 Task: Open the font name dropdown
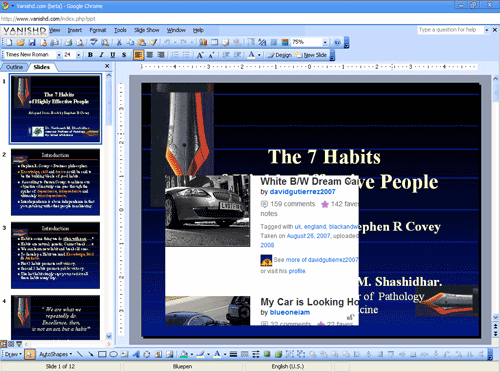[59, 55]
